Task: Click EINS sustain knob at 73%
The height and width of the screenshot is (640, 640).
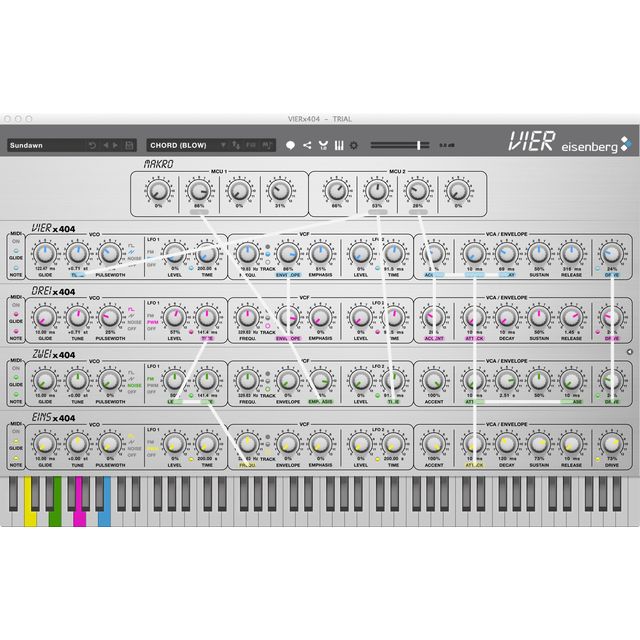Action: (x=539, y=444)
